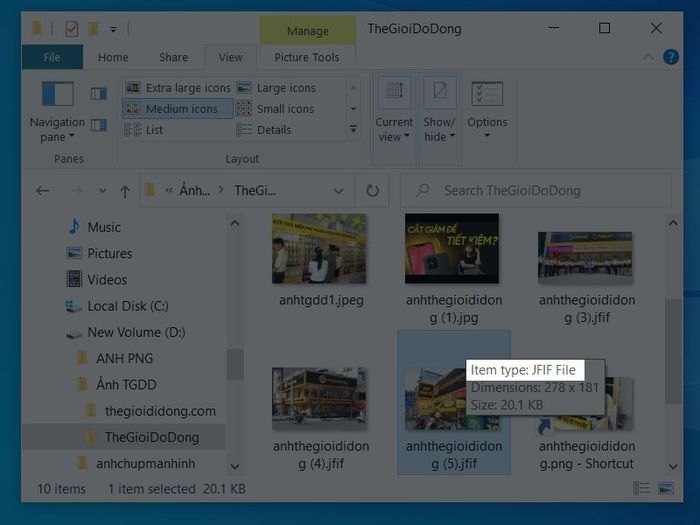Screen dimensions: 700x525
Task: Switch to the Share tab
Action: 173,57
